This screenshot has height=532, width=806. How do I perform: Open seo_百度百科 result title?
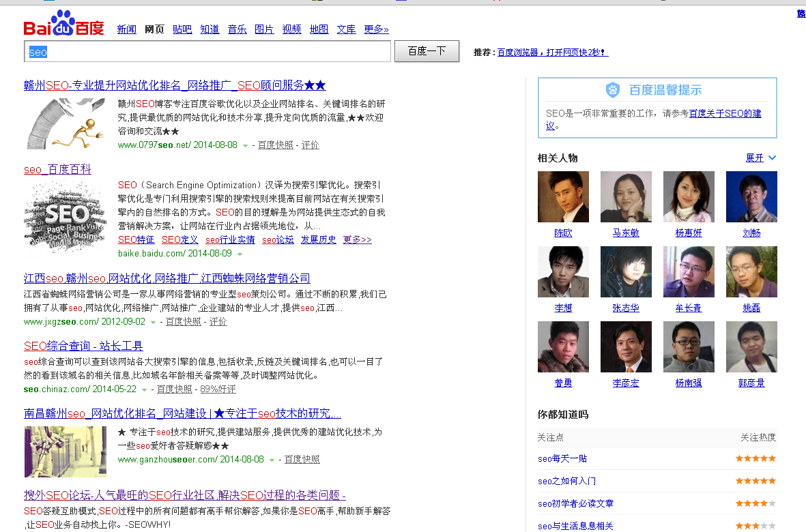pos(57,169)
